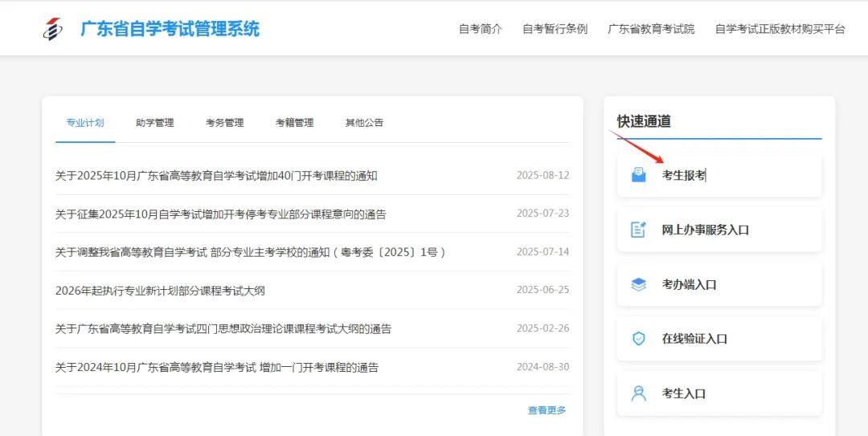Click the 快速通道 panel heading
868x436 pixels.
pyautogui.click(x=645, y=121)
